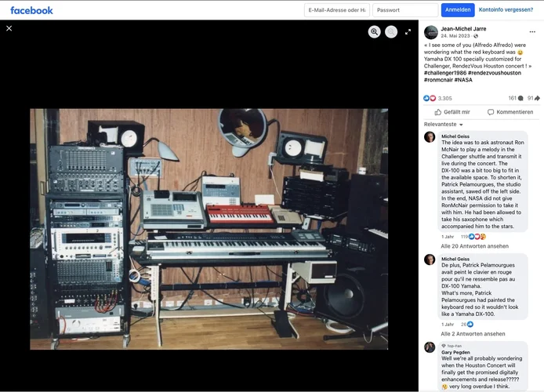Open the Kontoinfo vergessen? link
This screenshot has height=392, width=544.
click(x=506, y=9)
